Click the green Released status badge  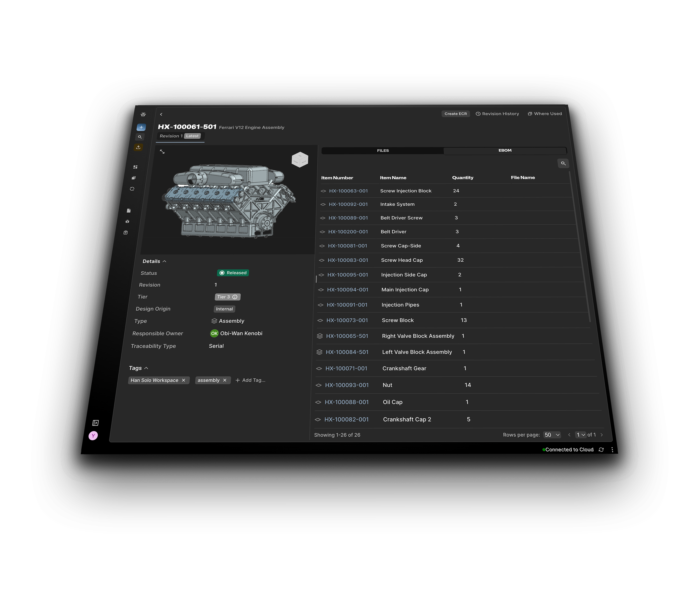[x=232, y=273]
